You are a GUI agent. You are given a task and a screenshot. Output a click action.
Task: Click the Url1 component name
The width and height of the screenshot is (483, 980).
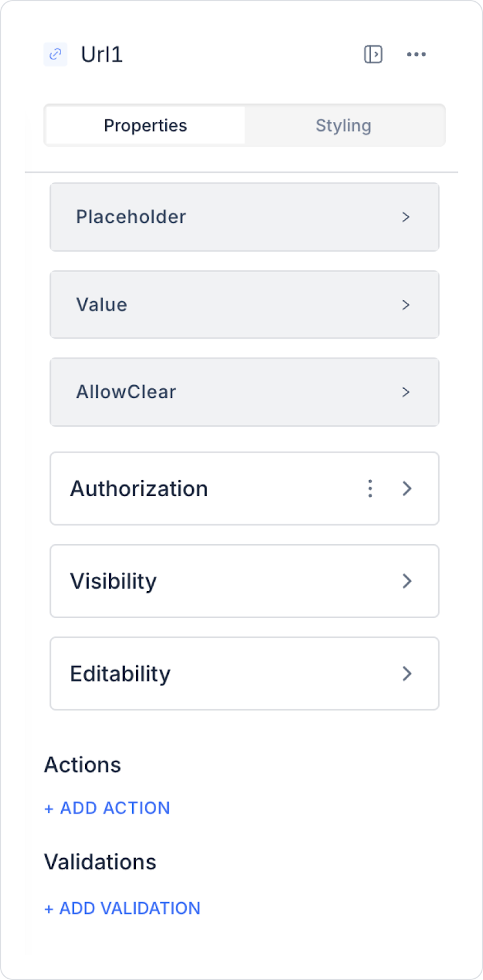pyautogui.click(x=102, y=55)
